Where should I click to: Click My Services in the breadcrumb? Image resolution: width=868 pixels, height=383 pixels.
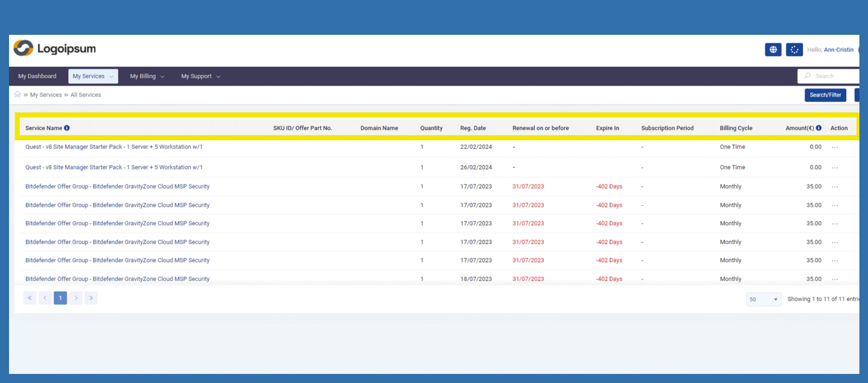tap(46, 95)
